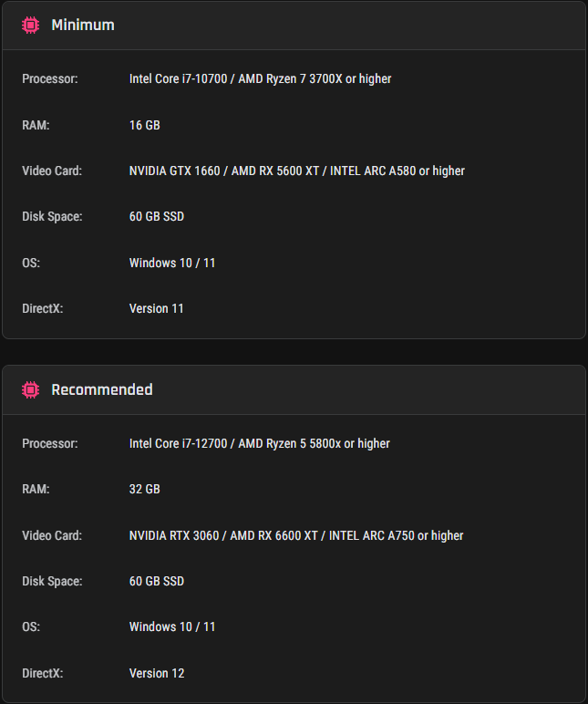
Task: Click the DirectX label in the Recommended panel
Action: pyautogui.click(x=43, y=674)
